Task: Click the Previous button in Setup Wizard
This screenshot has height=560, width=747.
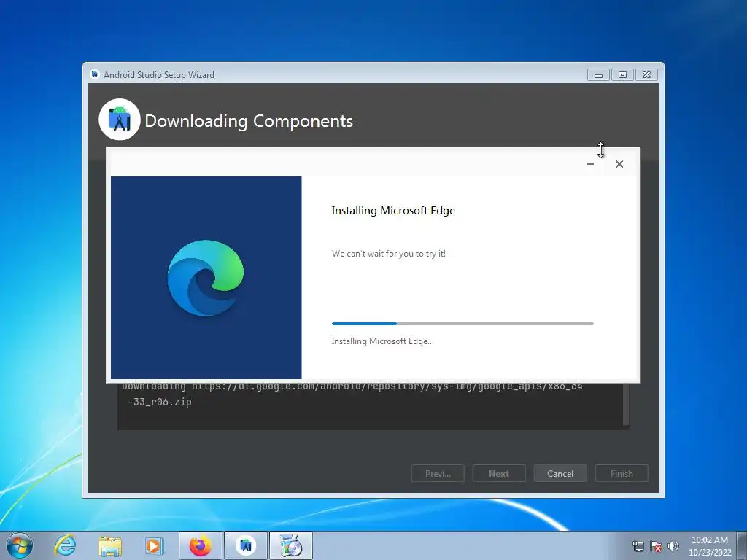Action: 438,473
